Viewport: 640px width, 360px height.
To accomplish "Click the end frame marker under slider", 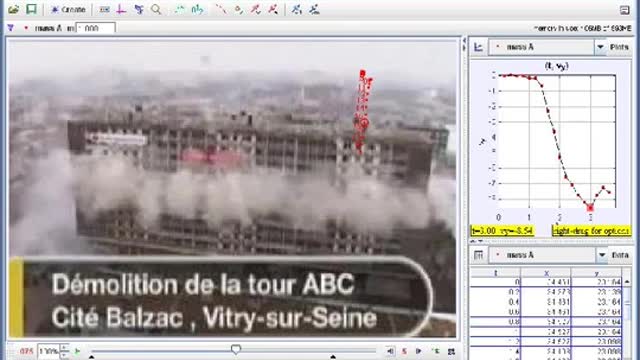I will point(333,357).
